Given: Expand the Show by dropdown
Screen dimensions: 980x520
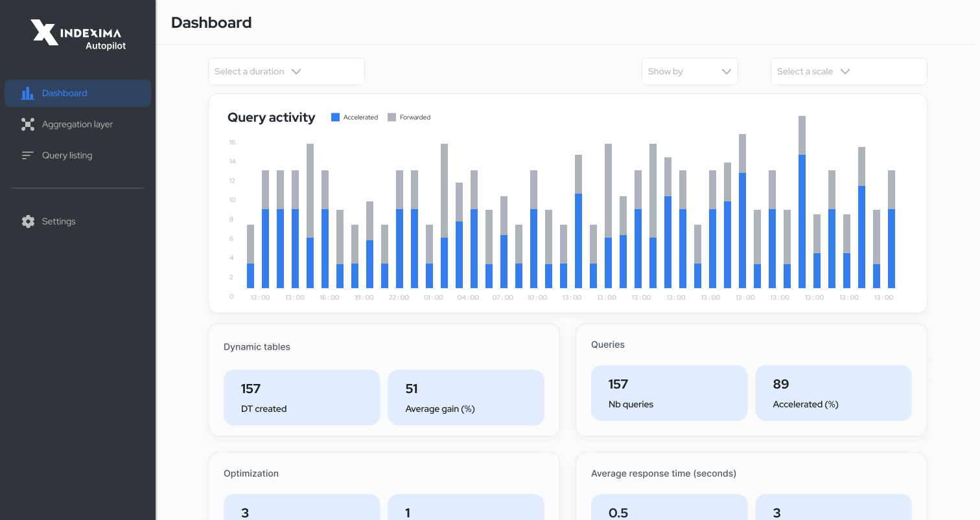Looking at the screenshot, I should pyautogui.click(x=689, y=71).
